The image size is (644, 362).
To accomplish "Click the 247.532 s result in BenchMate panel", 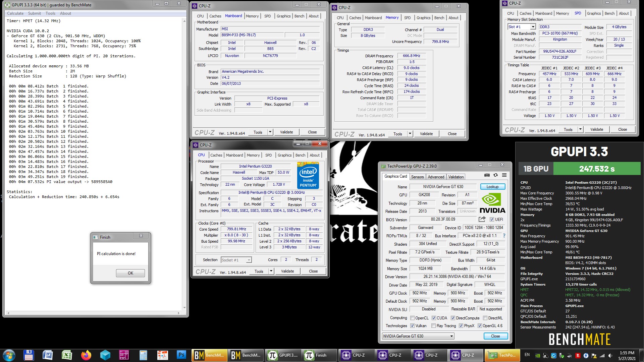I will click(x=597, y=169).
